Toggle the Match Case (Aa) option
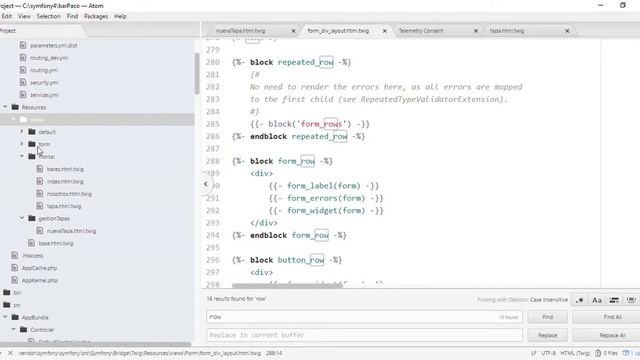The width and height of the screenshot is (640, 360). click(596, 300)
